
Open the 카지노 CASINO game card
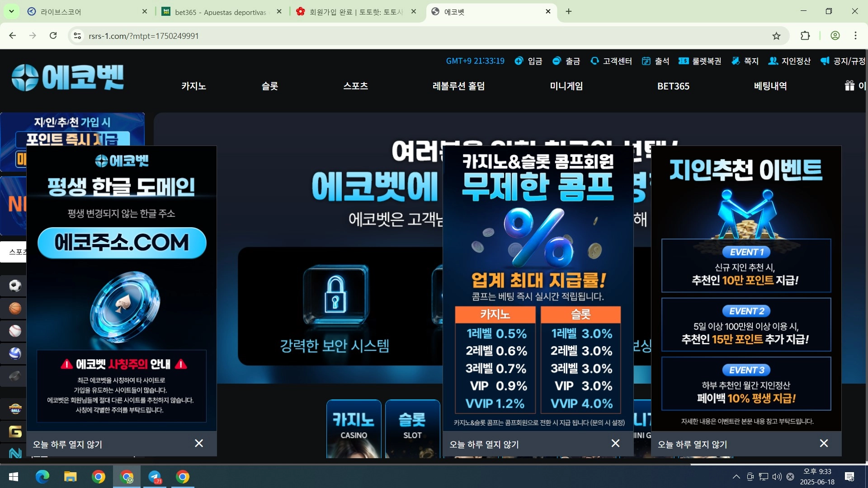pyautogui.click(x=354, y=429)
